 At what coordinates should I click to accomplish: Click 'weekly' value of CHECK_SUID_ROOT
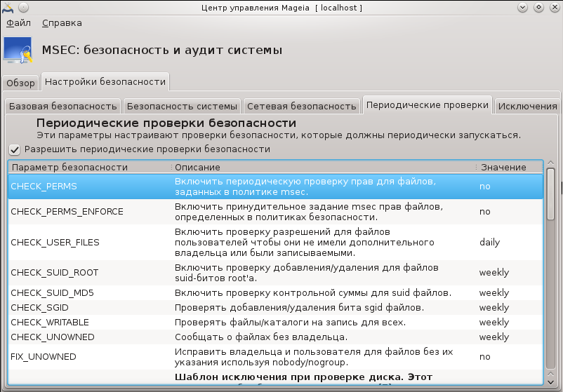point(494,273)
